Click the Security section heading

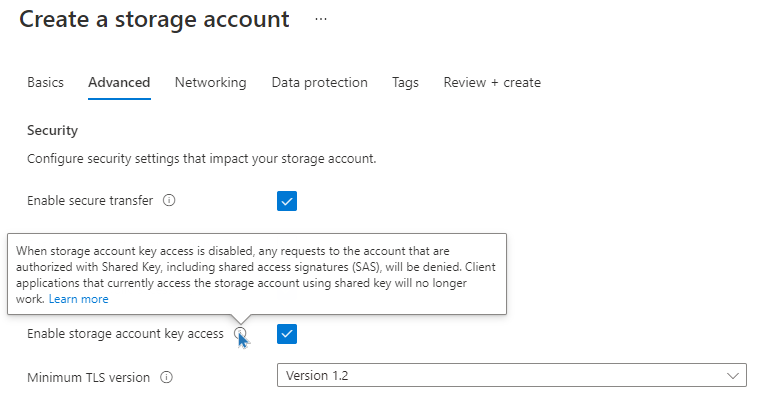[52, 130]
